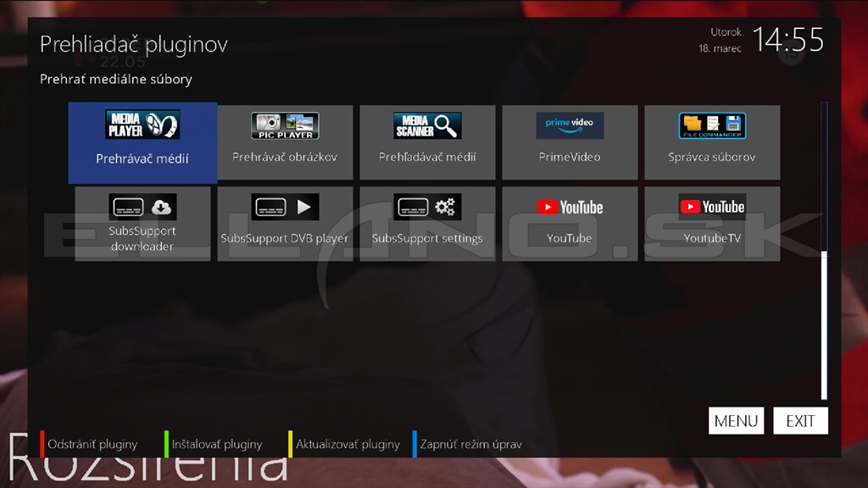Launch the YouTube plugin logo
Image resolution: width=868 pixels, height=488 pixels.
[x=570, y=207]
